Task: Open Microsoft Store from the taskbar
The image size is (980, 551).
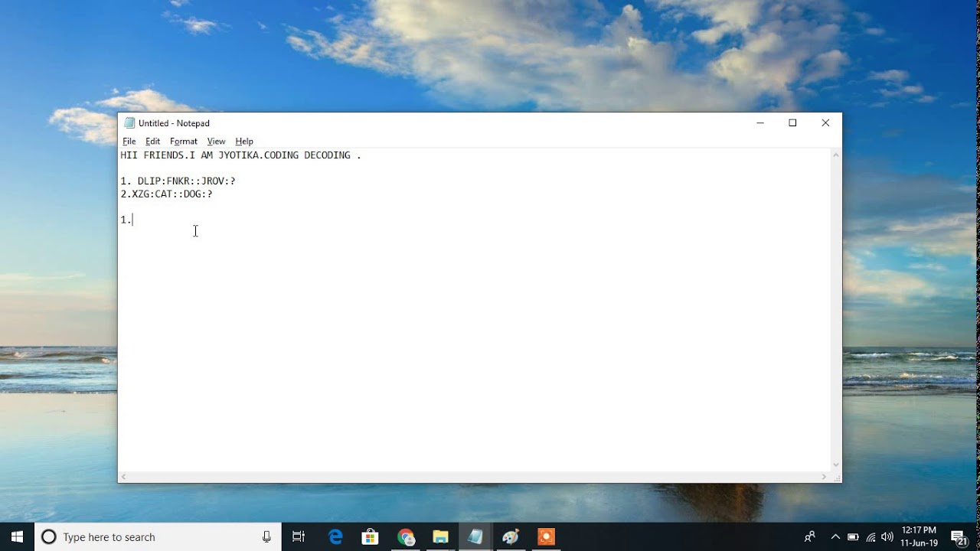Action: (x=371, y=537)
